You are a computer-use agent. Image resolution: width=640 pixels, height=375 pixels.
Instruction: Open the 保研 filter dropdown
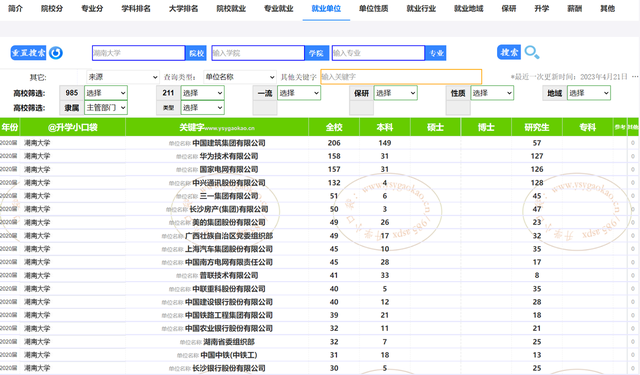pos(396,93)
